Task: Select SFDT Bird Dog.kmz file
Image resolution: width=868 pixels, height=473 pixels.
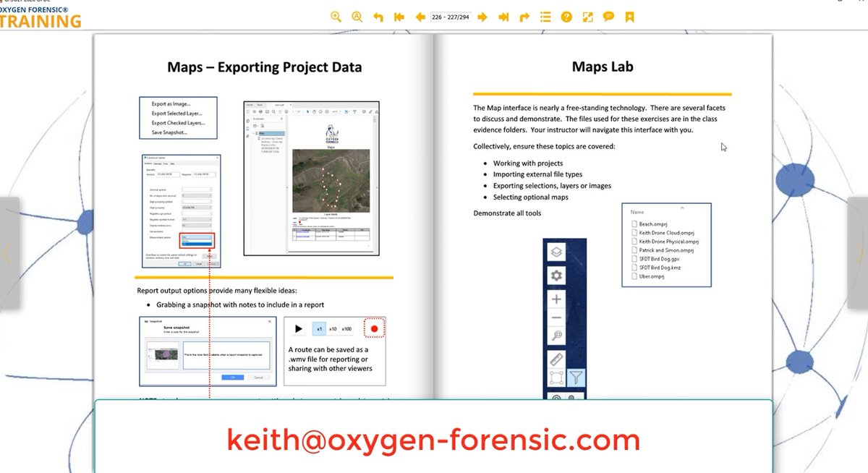Action: point(655,268)
